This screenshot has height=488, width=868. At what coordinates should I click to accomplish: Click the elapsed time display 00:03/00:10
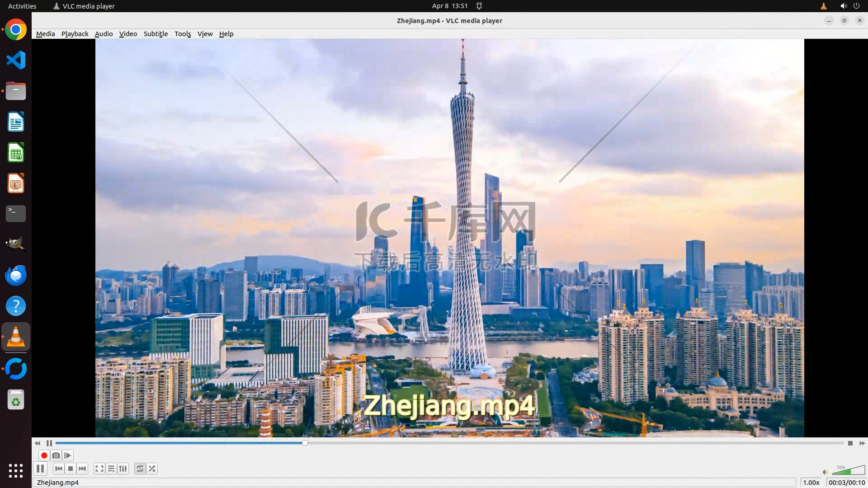pyautogui.click(x=846, y=483)
